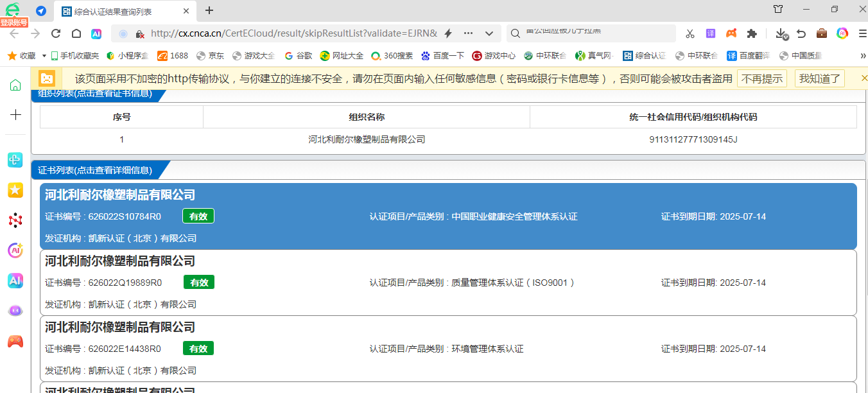Open the browser home page
Screen dimensions: 868x393
pyautogui.click(x=76, y=33)
